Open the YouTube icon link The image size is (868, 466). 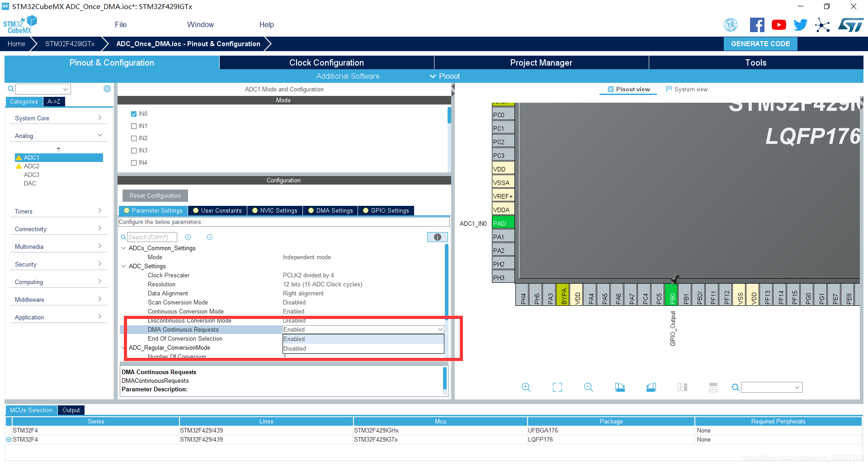click(778, 25)
